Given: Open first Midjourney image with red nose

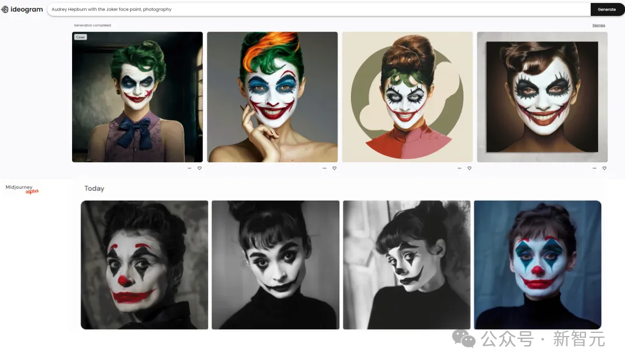Looking at the screenshot, I should click(144, 265).
